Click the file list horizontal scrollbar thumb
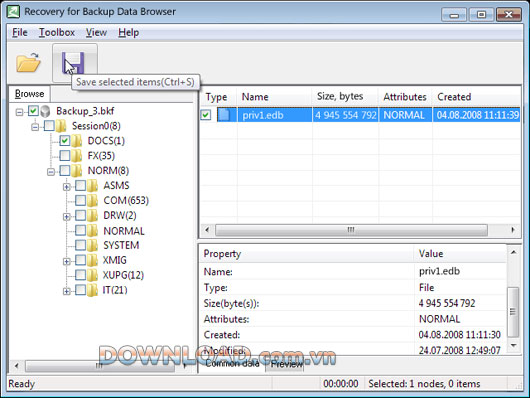The image size is (530, 398). [351, 230]
